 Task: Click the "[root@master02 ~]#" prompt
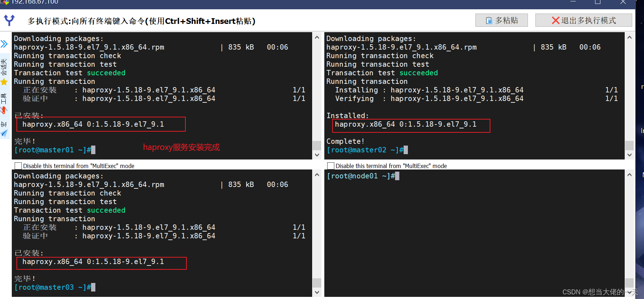point(365,150)
